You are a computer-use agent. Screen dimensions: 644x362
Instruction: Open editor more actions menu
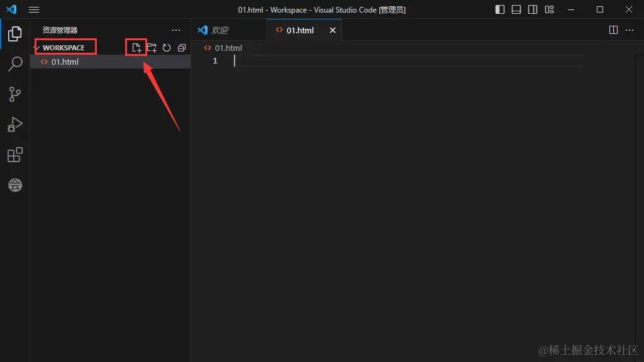click(x=629, y=30)
